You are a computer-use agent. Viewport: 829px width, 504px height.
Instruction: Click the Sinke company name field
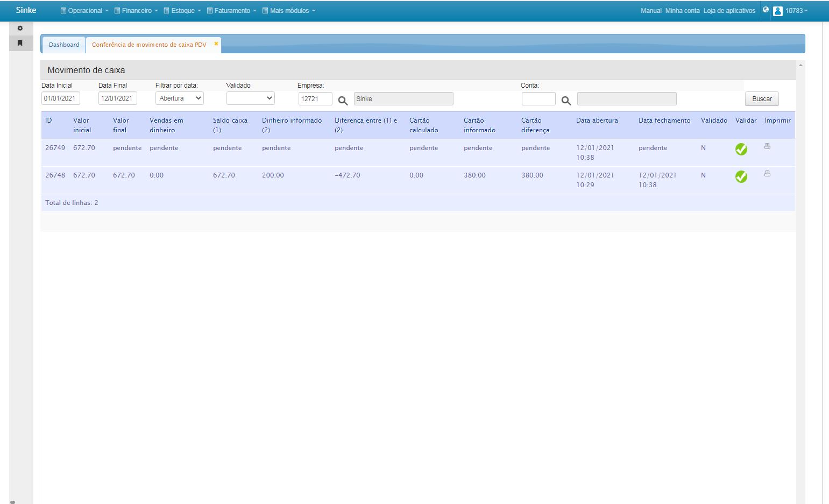403,98
